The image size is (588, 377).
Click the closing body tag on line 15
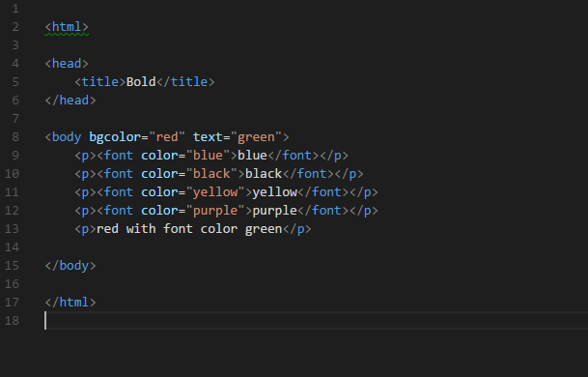pos(70,266)
